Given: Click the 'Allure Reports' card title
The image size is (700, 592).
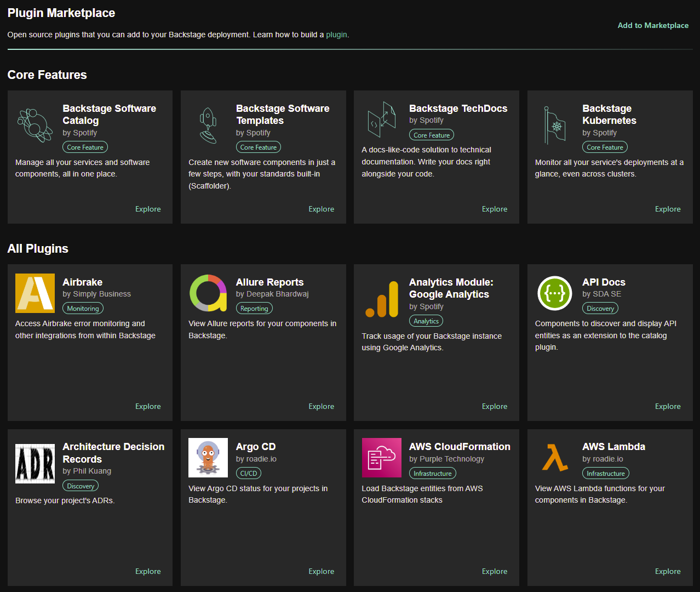Looking at the screenshot, I should coord(269,282).
